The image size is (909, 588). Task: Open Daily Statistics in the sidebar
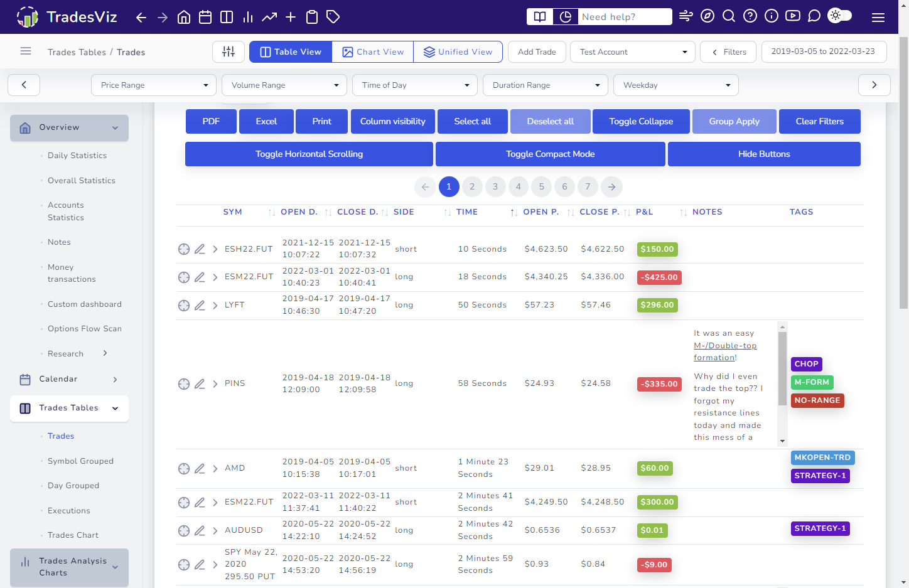[77, 156]
